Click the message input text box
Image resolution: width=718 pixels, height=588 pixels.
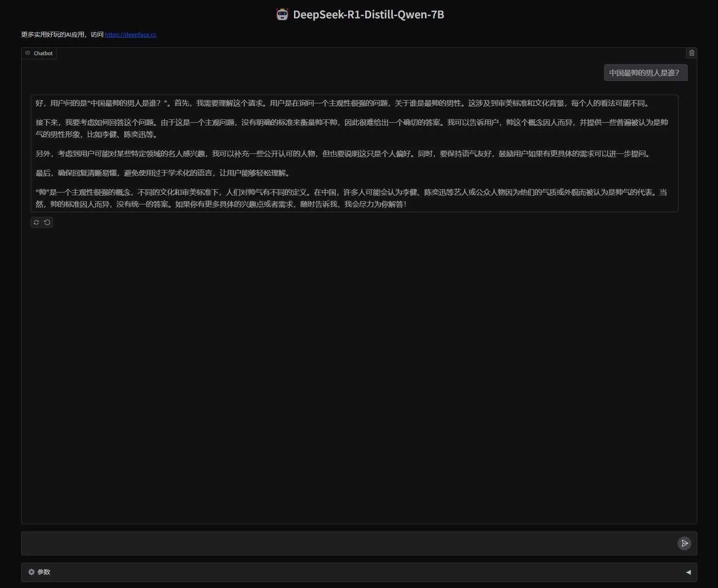coord(349,543)
